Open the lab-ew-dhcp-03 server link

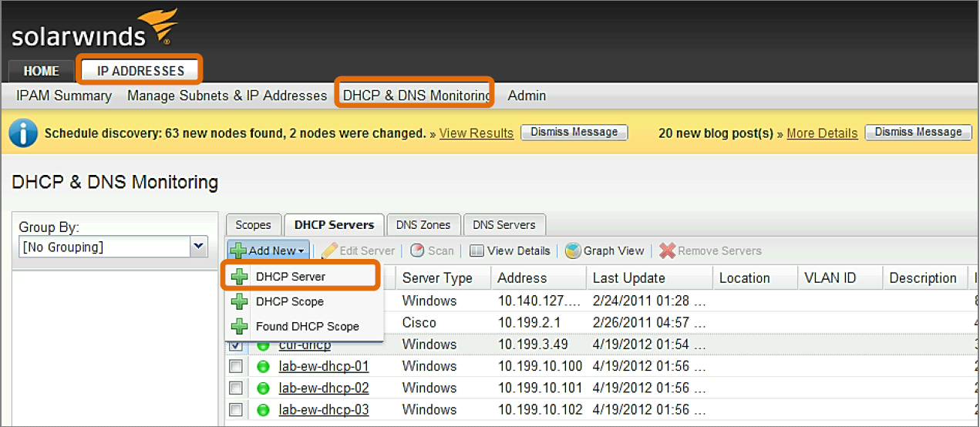pos(324,409)
